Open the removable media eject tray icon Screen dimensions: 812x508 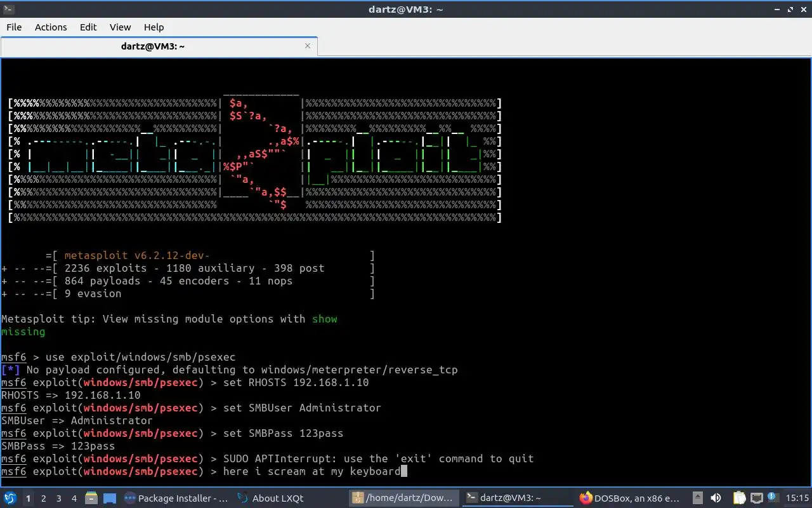(x=698, y=498)
